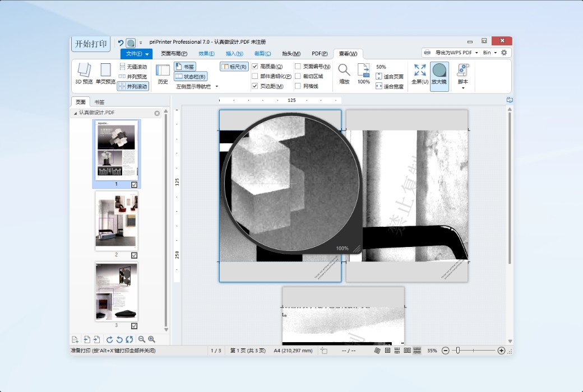Click the 缩放 zoom magnifier tool

click(x=344, y=73)
